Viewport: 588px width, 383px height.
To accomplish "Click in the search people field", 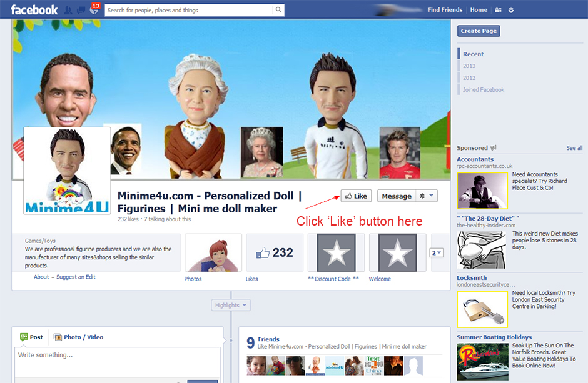I will pos(189,10).
